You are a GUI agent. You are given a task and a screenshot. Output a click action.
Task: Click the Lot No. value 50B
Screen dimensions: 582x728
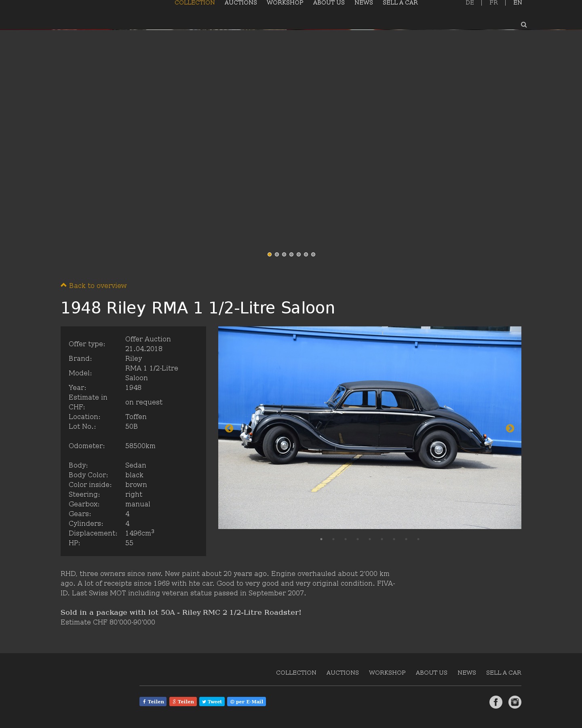[131, 426]
